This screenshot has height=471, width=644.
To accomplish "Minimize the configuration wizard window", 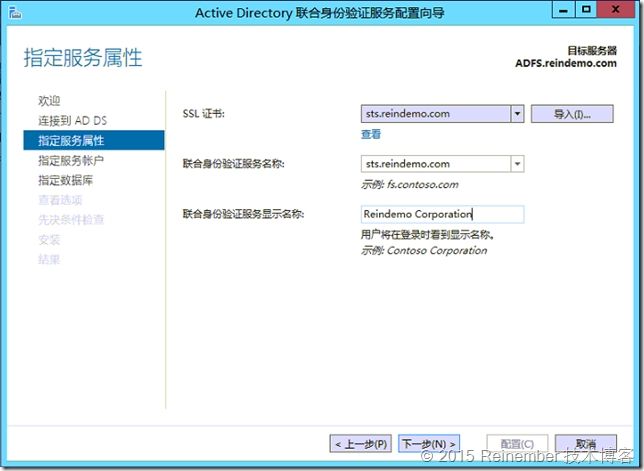I will click(x=564, y=10).
